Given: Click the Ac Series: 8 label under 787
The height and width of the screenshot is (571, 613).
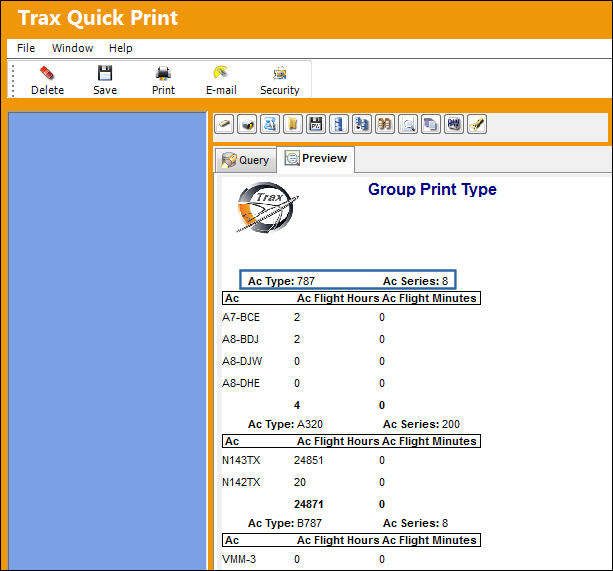Looking at the screenshot, I should tap(415, 281).
